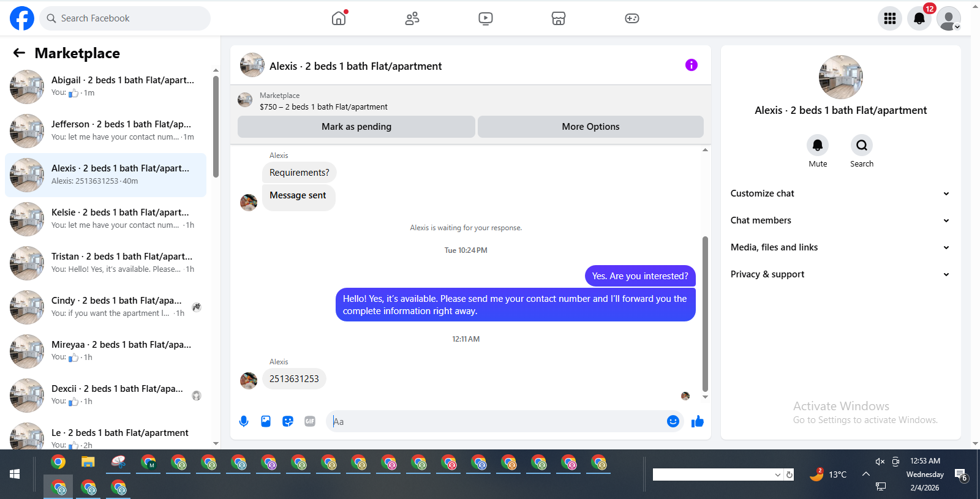This screenshot has width=980, height=499.
Task: Open the account profile avatar menu
Action: pyautogui.click(x=949, y=18)
